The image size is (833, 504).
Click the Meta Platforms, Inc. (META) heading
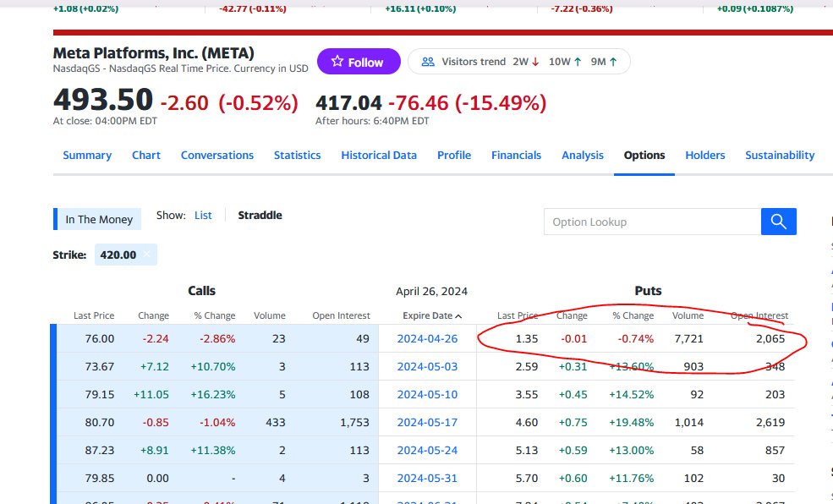point(154,53)
